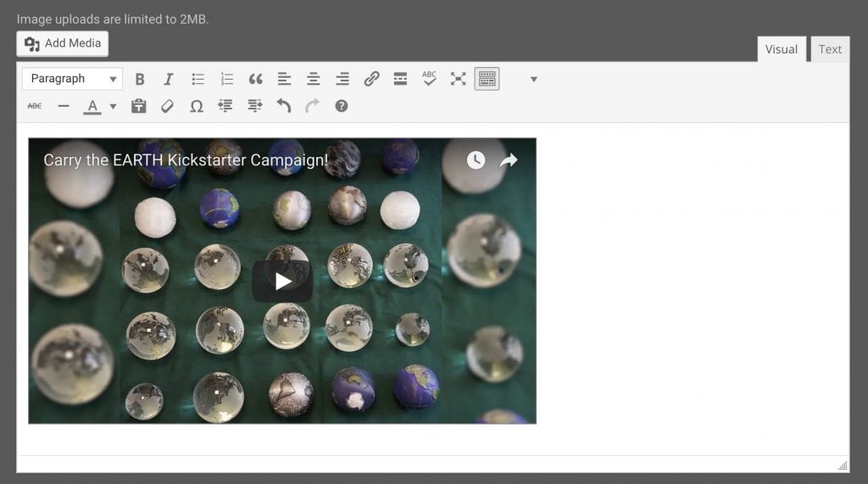868x484 pixels.
Task: Apply strikethrough formatting
Action: point(34,106)
